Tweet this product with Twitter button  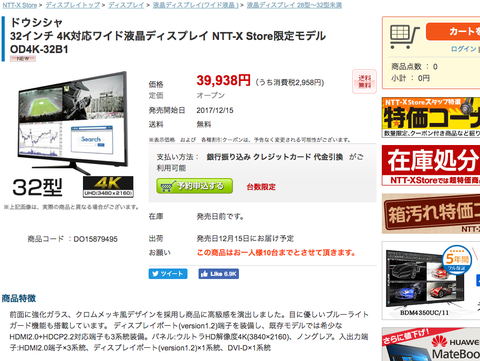click(x=168, y=274)
